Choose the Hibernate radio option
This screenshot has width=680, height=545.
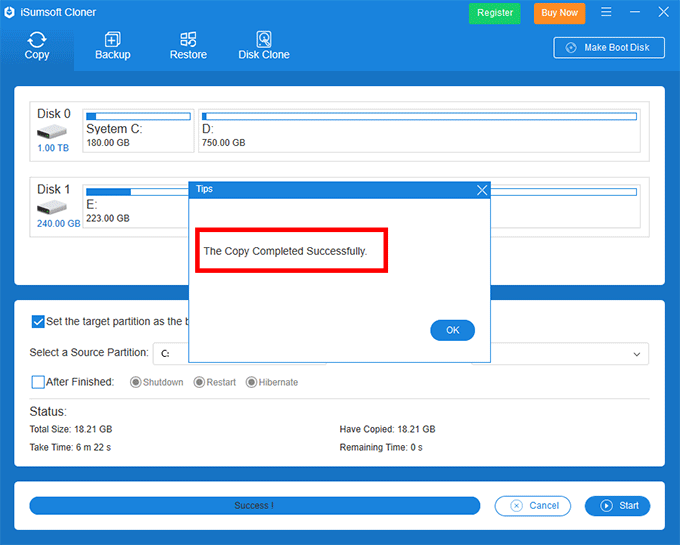(252, 382)
